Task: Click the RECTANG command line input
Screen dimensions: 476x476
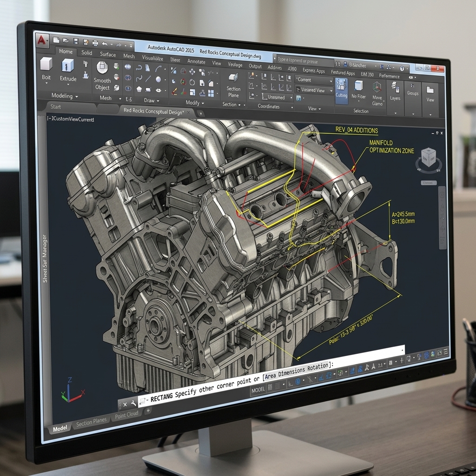Action: pos(271,376)
